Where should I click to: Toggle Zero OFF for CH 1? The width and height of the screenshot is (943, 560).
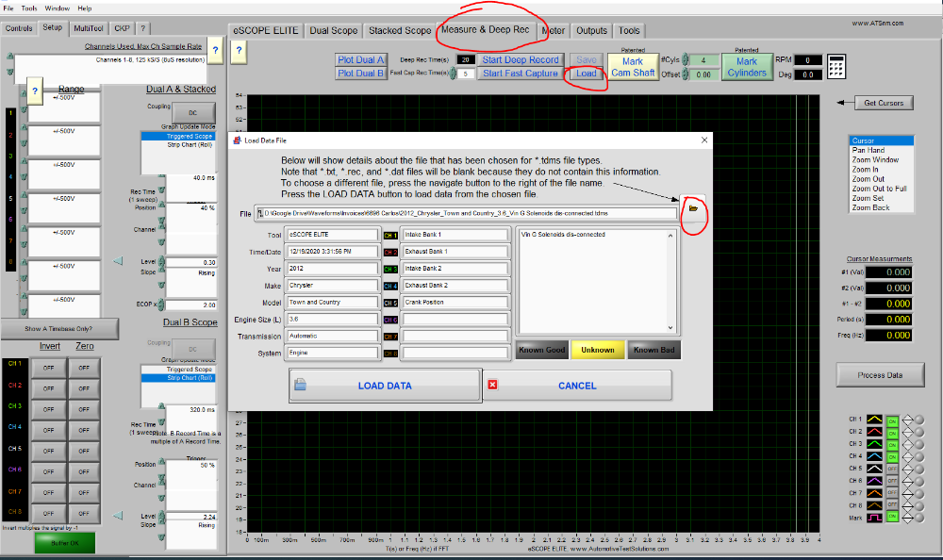pyautogui.click(x=84, y=368)
